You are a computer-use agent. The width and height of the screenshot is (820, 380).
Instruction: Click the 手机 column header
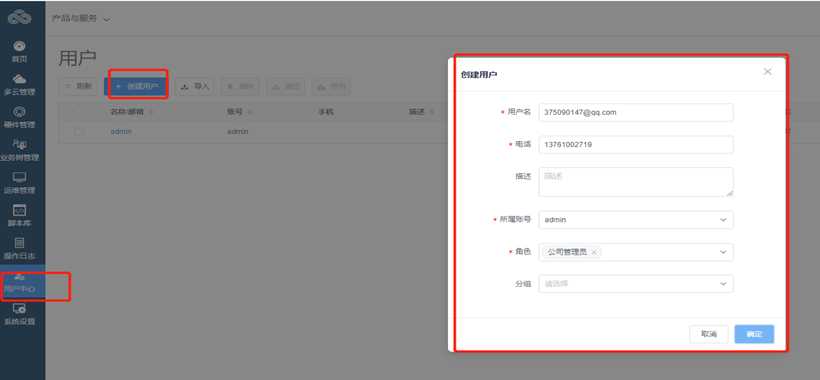(x=325, y=112)
